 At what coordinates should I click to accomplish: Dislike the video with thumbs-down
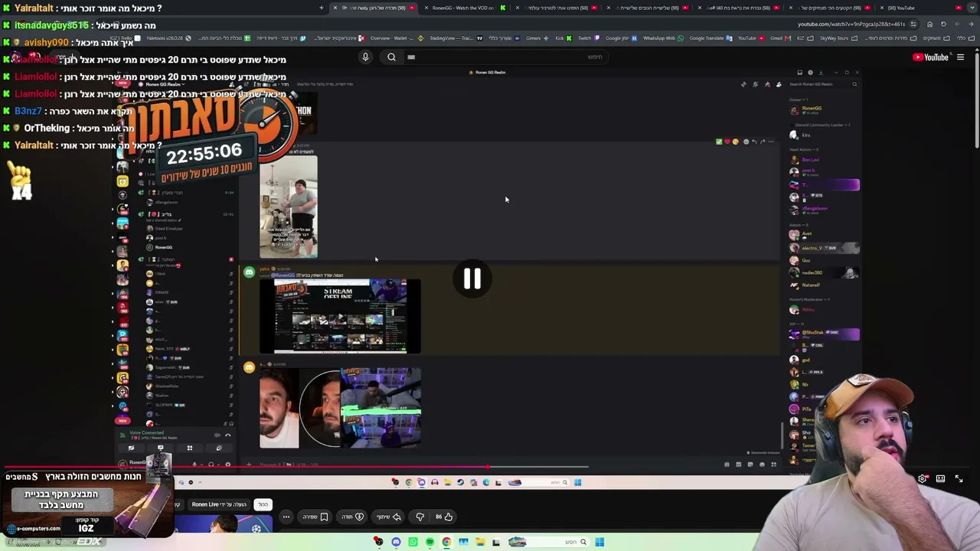(420, 517)
